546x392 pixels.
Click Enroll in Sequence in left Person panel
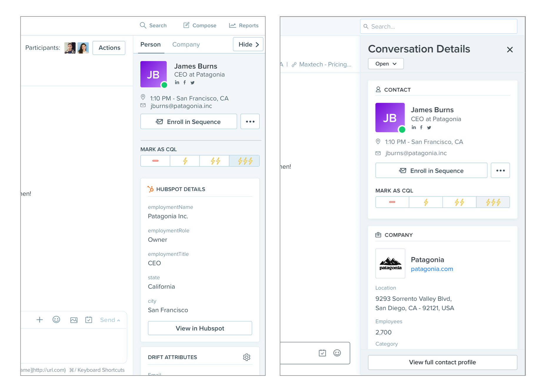[x=189, y=121]
